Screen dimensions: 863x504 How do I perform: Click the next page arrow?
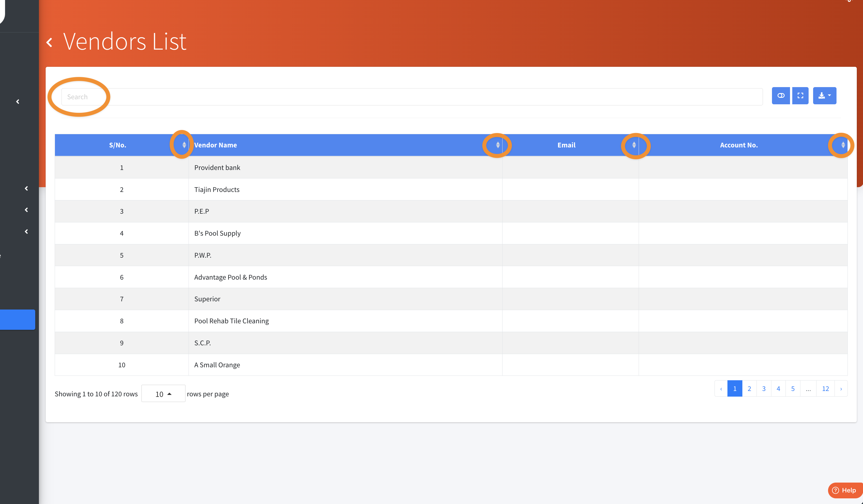coord(841,389)
